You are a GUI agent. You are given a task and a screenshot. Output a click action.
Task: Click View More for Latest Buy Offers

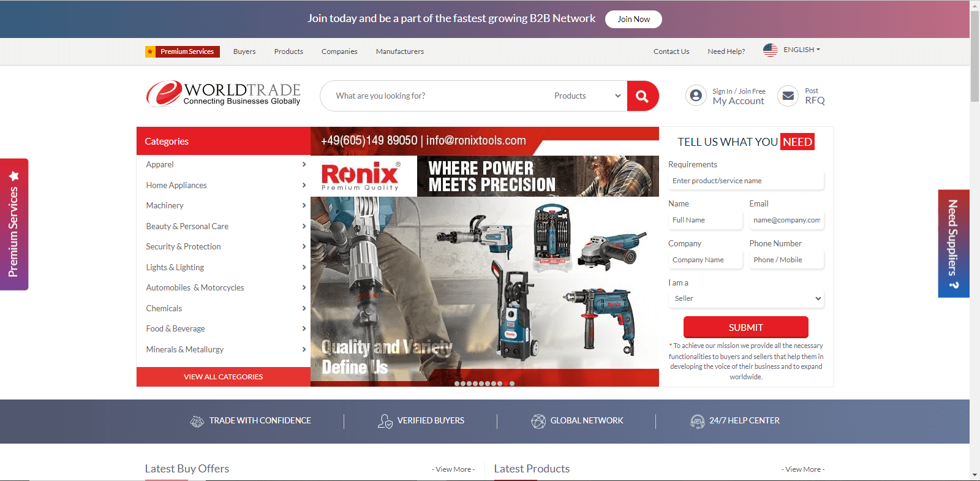click(x=453, y=469)
